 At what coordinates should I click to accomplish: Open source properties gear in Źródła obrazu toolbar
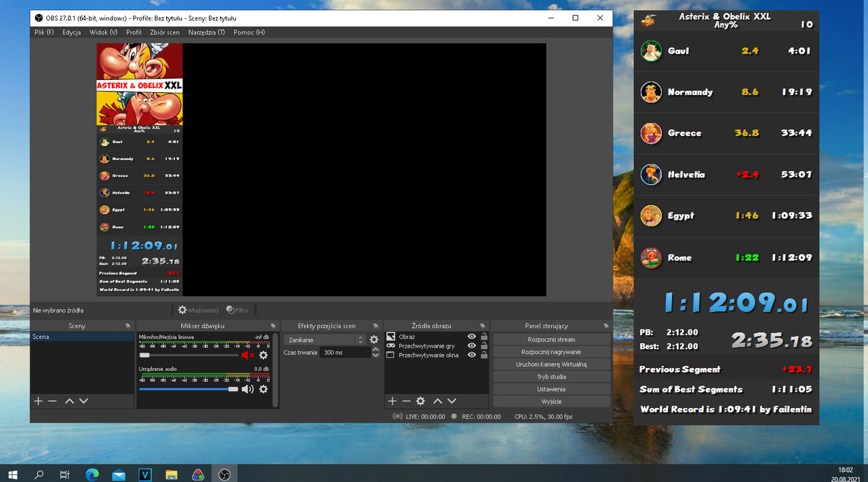point(420,401)
